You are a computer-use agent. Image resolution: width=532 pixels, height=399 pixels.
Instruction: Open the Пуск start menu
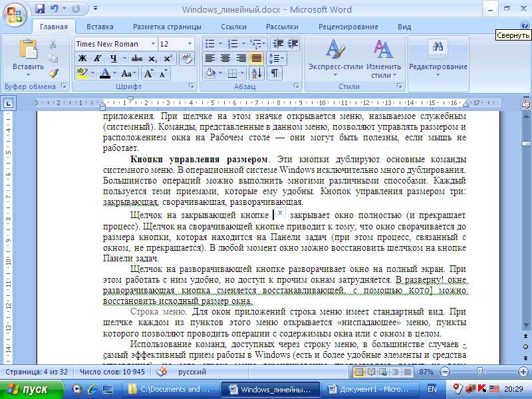[x=31, y=389]
